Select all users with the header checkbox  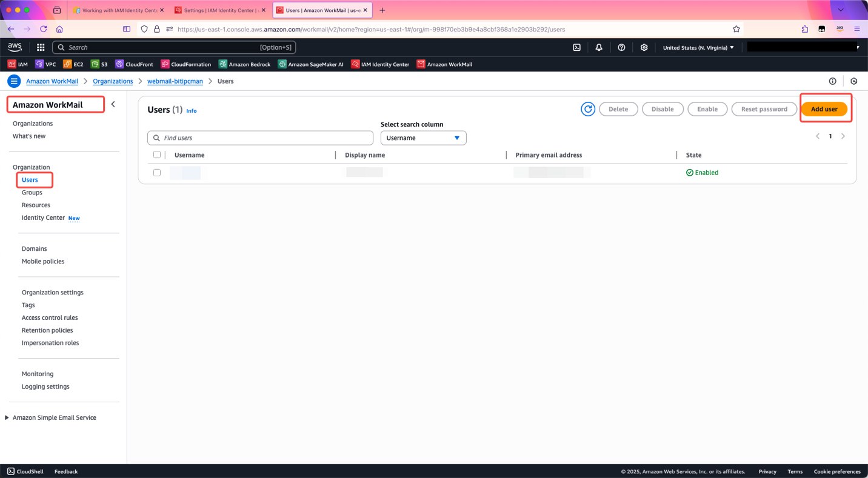pyautogui.click(x=157, y=155)
